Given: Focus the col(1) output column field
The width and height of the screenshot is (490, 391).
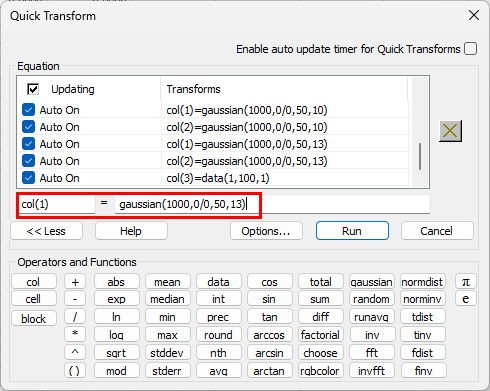Looking at the screenshot, I should pyautogui.click(x=57, y=204).
